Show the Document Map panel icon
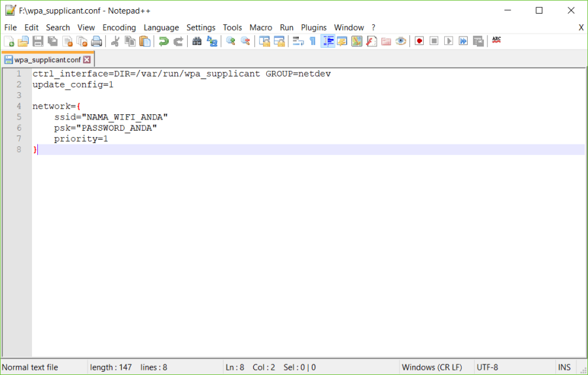 point(356,41)
